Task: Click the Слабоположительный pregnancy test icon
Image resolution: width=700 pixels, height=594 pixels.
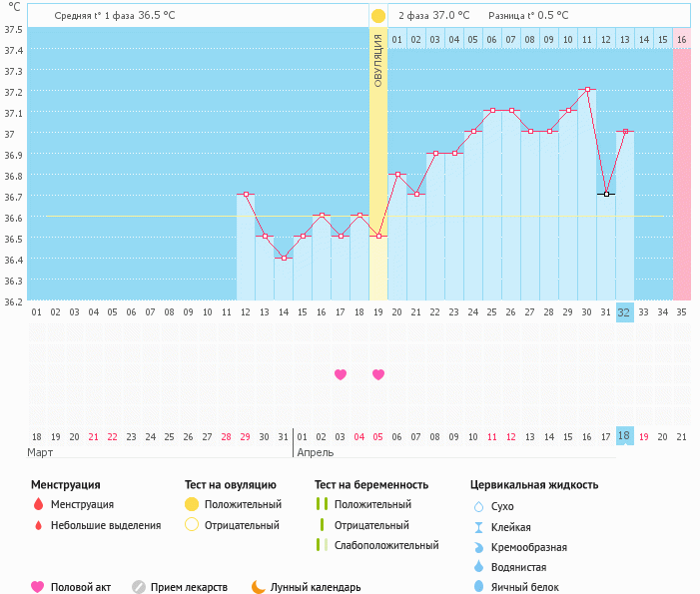Action: pos(321,545)
